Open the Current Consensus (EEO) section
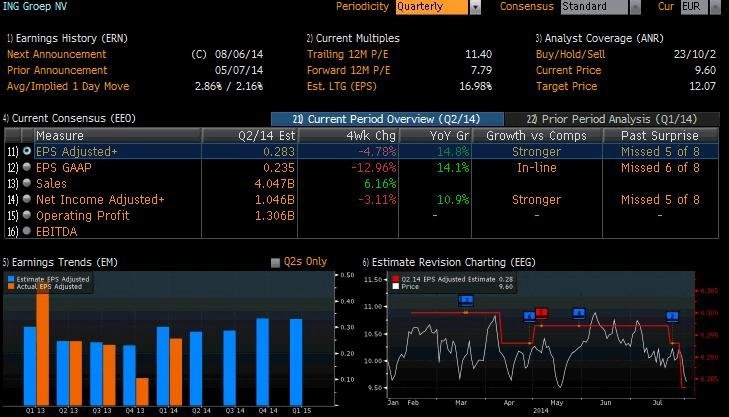 coord(69,118)
